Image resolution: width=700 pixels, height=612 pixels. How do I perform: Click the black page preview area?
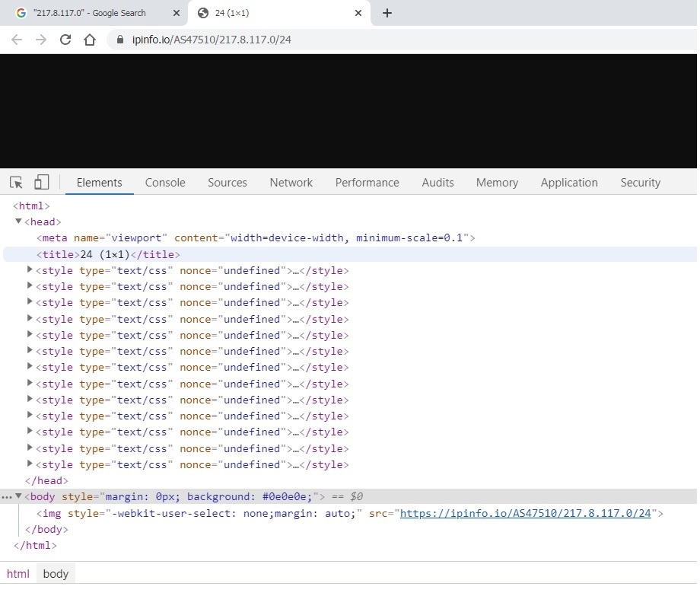tap(348, 111)
